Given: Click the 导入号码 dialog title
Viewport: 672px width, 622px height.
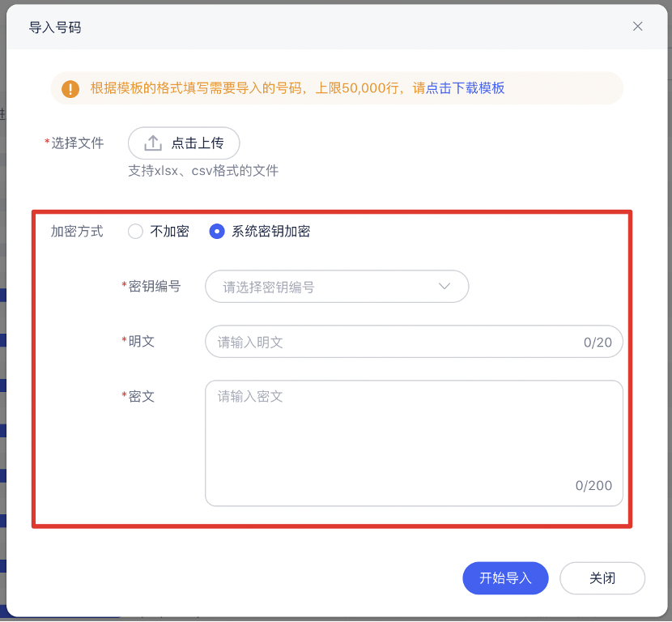Looking at the screenshot, I should 55,28.
